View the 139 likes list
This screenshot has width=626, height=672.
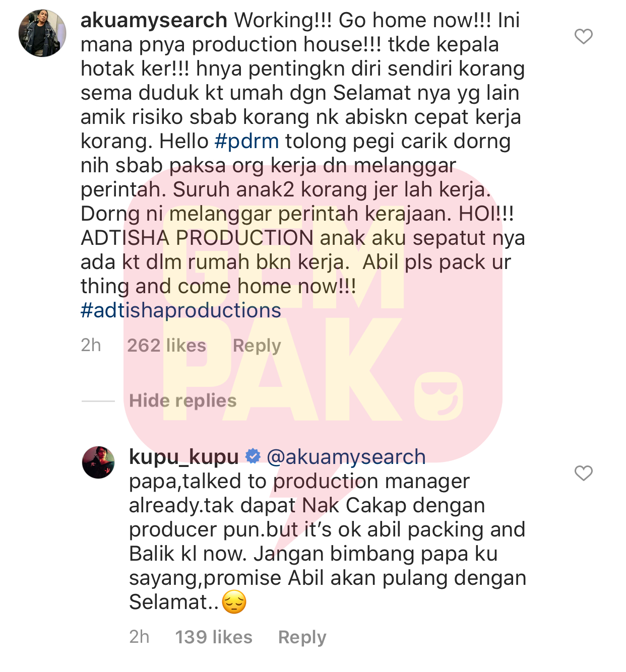coord(214,637)
